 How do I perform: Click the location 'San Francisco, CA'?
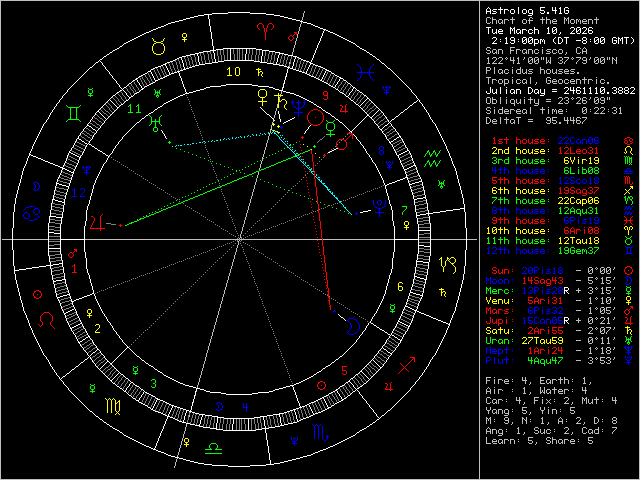click(x=536, y=51)
